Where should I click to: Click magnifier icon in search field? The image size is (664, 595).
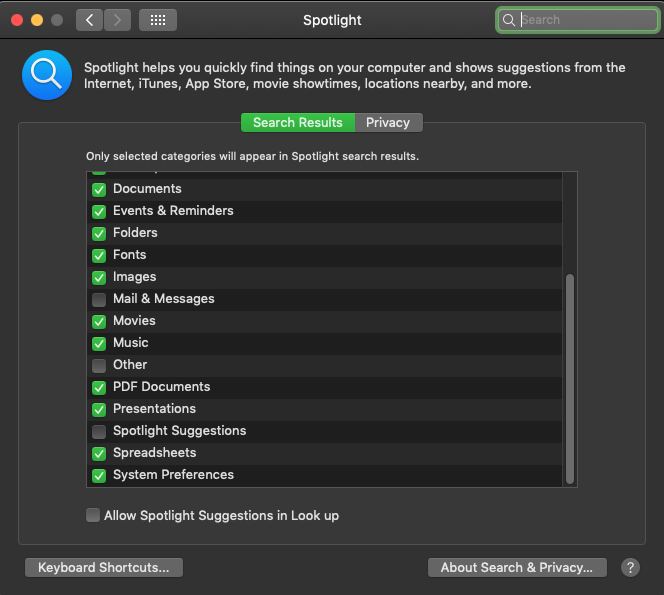coord(509,20)
